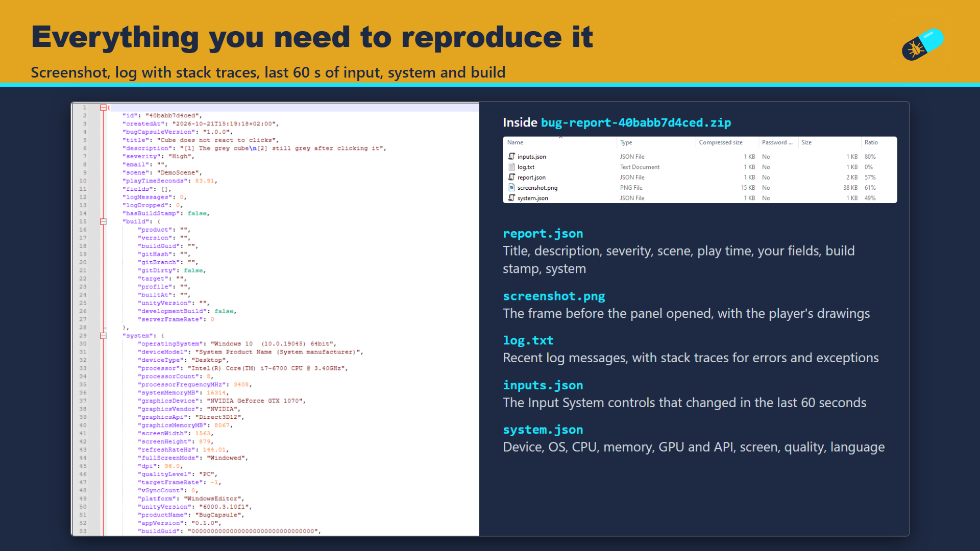Viewport: 980px width, 551px height.
Task: Click the inputs.json section heading
Action: point(543,385)
